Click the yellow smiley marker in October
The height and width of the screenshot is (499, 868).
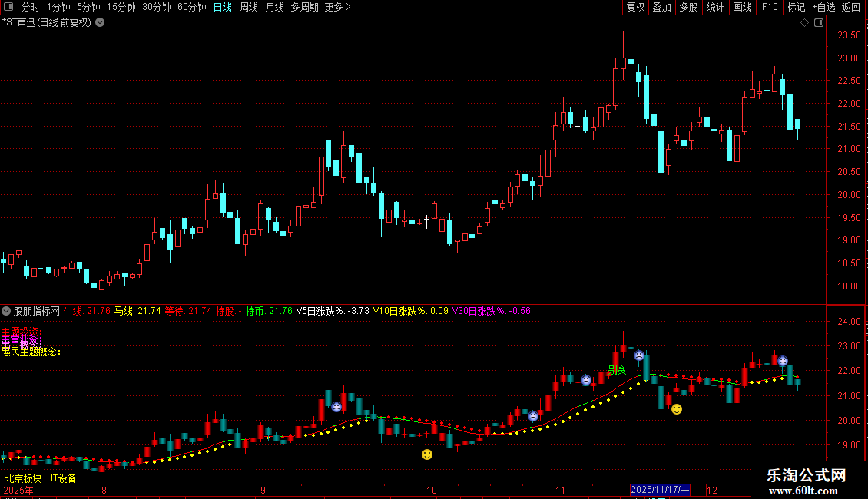427,454
